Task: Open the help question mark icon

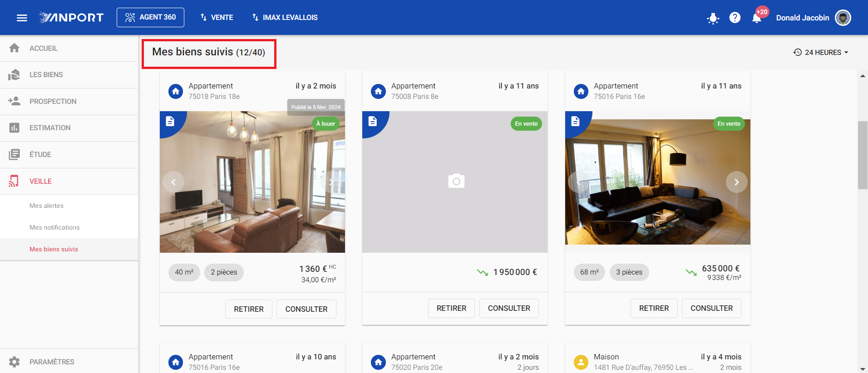Action: click(x=735, y=18)
